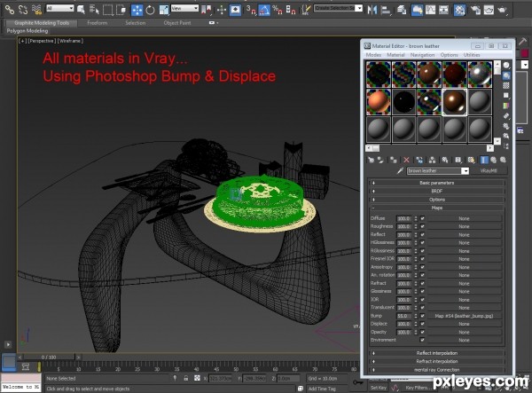Toggle the Displace map checkbox
The image size is (532, 393).
422,324
